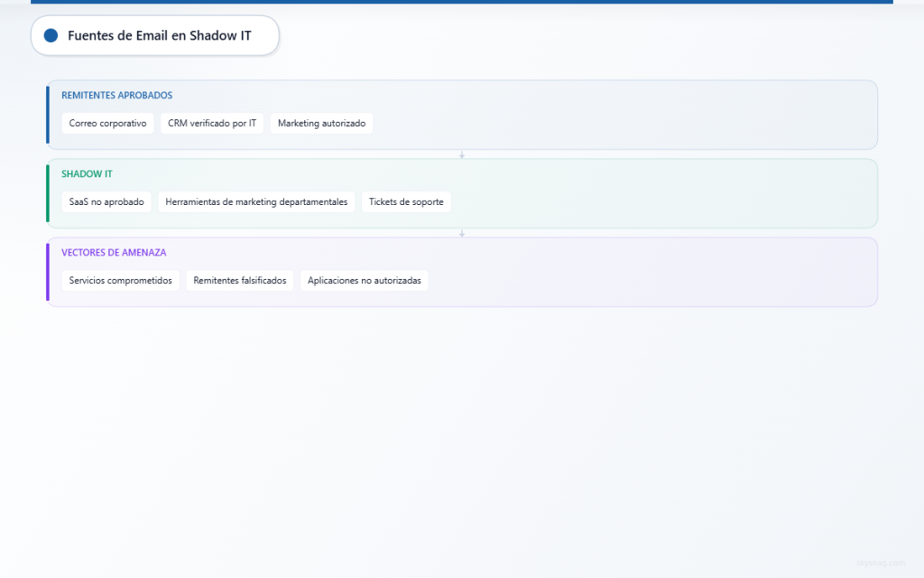Click the Remitentes falsificados chip
This screenshot has height=578, width=924.
[240, 281]
